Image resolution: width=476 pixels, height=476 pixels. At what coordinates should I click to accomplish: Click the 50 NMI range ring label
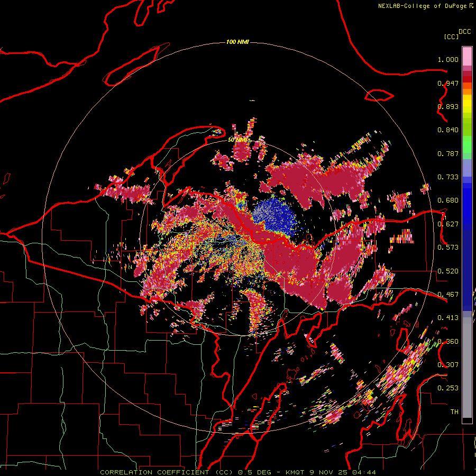pos(237,140)
